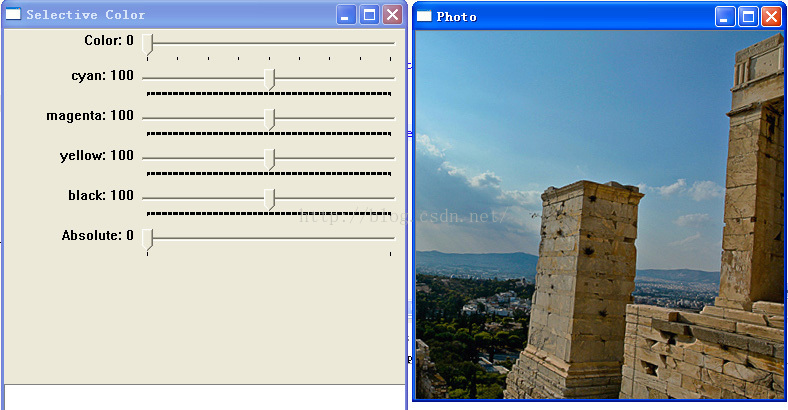Click the Selective Color title bar text

(85, 15)
